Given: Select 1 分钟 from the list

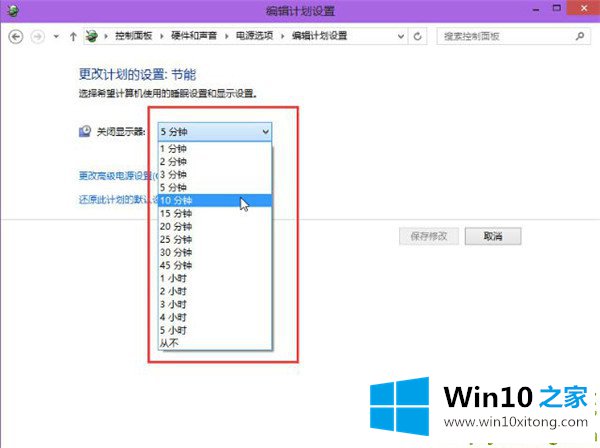Looking at the screenshot, I should (x=215, y=148).
